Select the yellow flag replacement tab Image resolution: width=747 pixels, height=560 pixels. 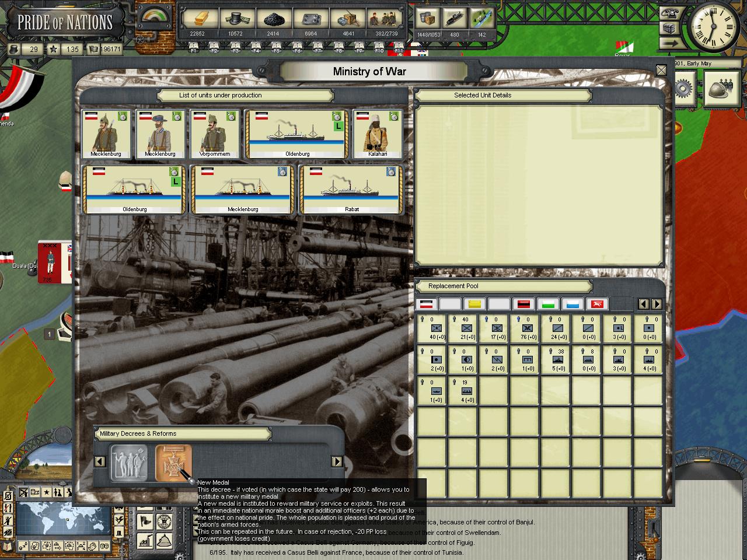(474, 304)
